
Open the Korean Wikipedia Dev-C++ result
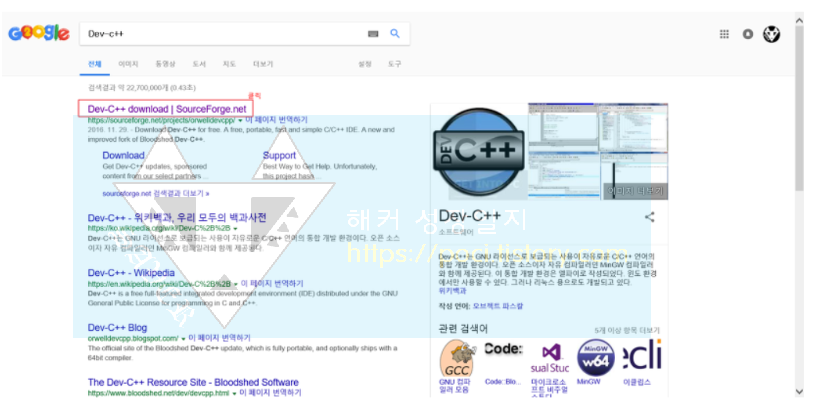pyautogui.click(x=177, y=217)
